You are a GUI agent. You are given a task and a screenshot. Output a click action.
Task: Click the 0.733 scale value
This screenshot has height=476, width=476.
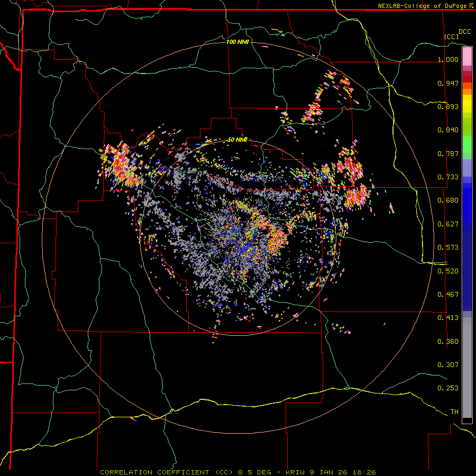point(448,177)
